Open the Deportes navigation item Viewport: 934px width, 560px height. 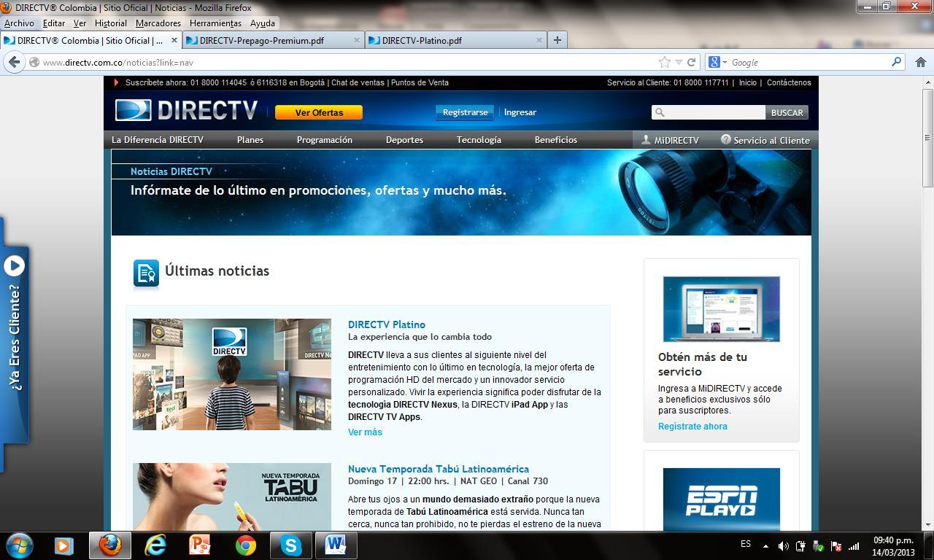click(x=404, y=140)
